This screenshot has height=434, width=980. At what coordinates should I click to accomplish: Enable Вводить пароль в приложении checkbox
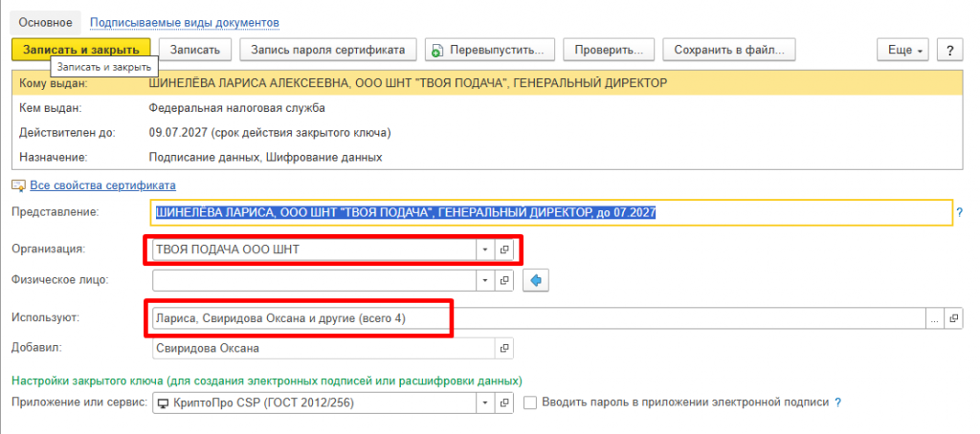pyautogui.click(x=530, y=402)
